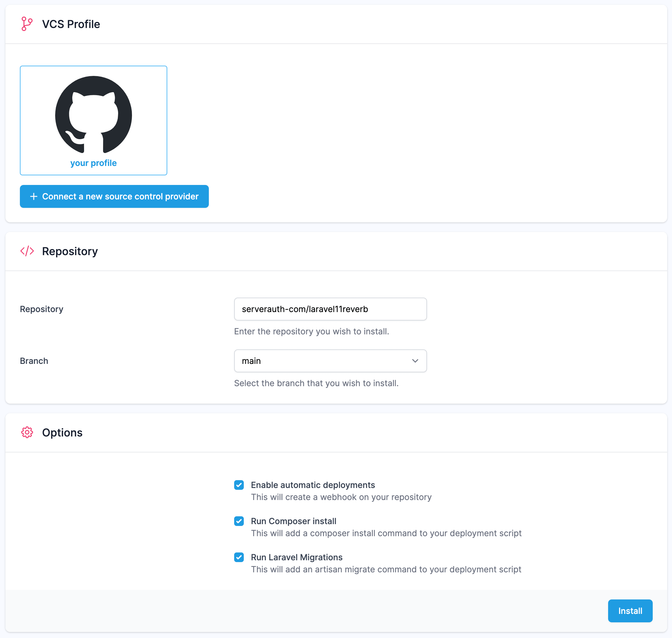Toggle Run Laravel Migrations checkbox
The image size is (672, 638).
[x=239, y=557]
